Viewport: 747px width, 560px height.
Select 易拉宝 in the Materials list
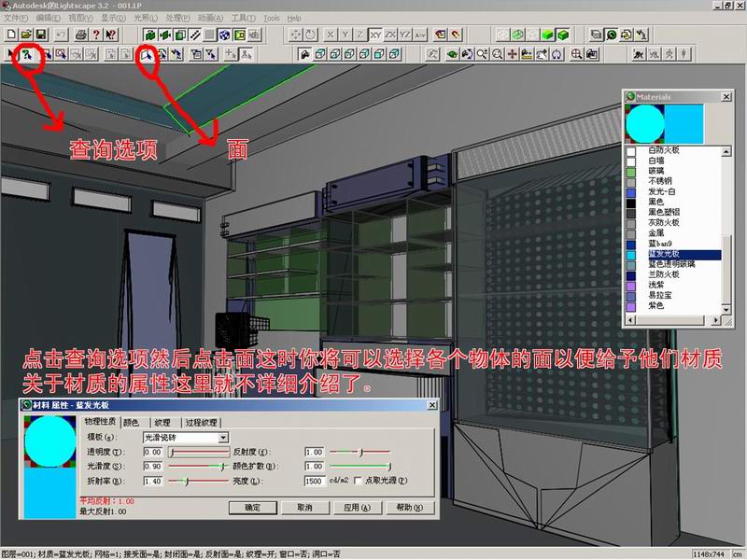click(660, 295)
